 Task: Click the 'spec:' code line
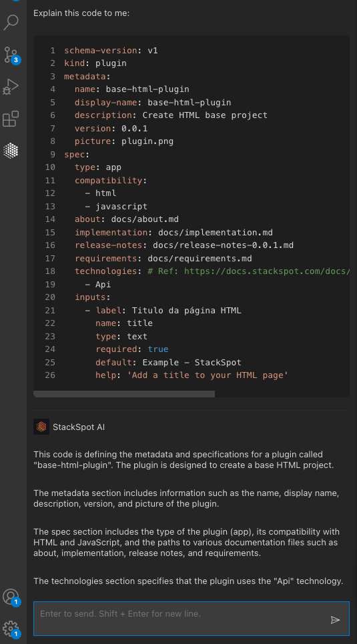(x=77, y=155)
